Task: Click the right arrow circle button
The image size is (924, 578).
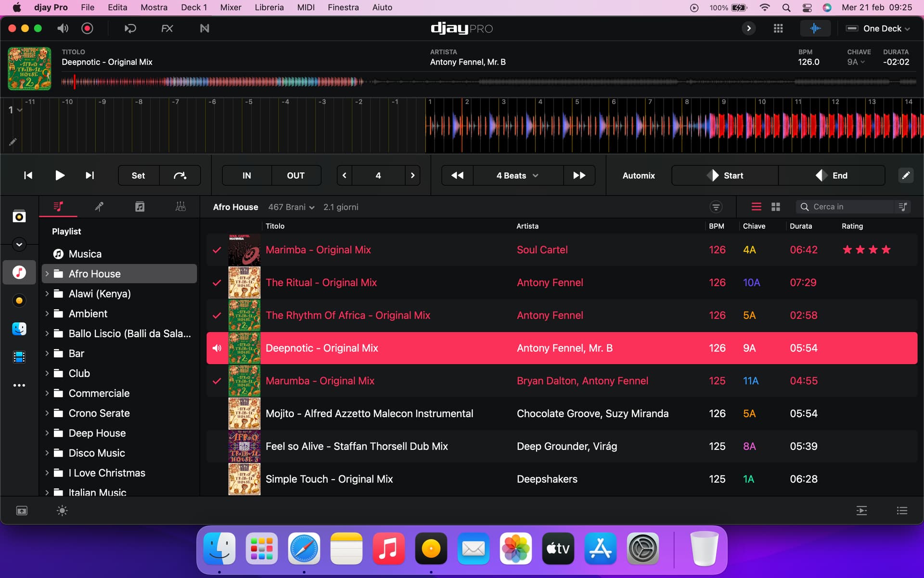Action: point(748,28)
